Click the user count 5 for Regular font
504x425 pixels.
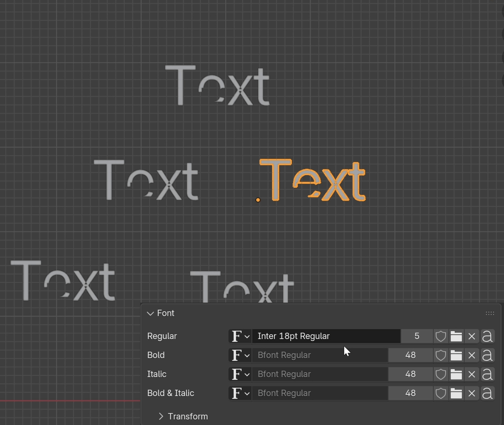tap(417, 336)
